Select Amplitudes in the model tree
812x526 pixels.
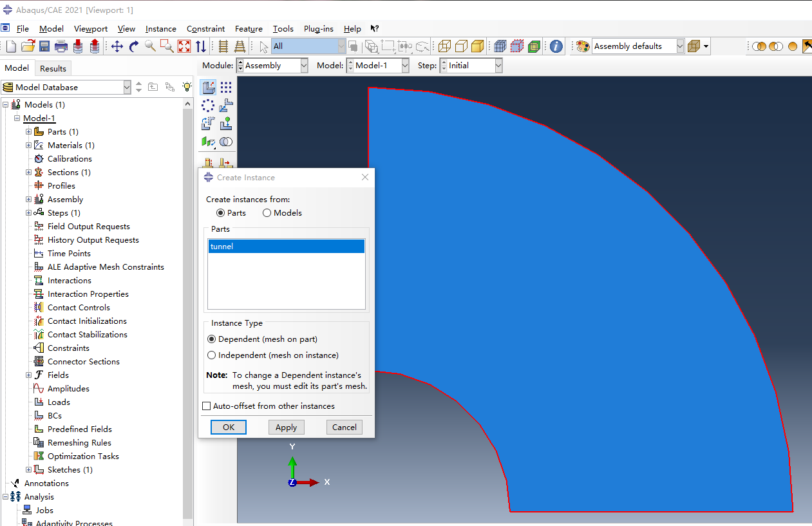68,389
